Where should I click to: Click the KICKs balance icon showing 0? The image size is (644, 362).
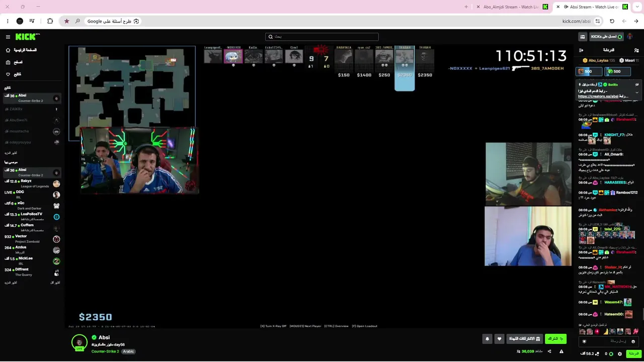tap(611, 354)
